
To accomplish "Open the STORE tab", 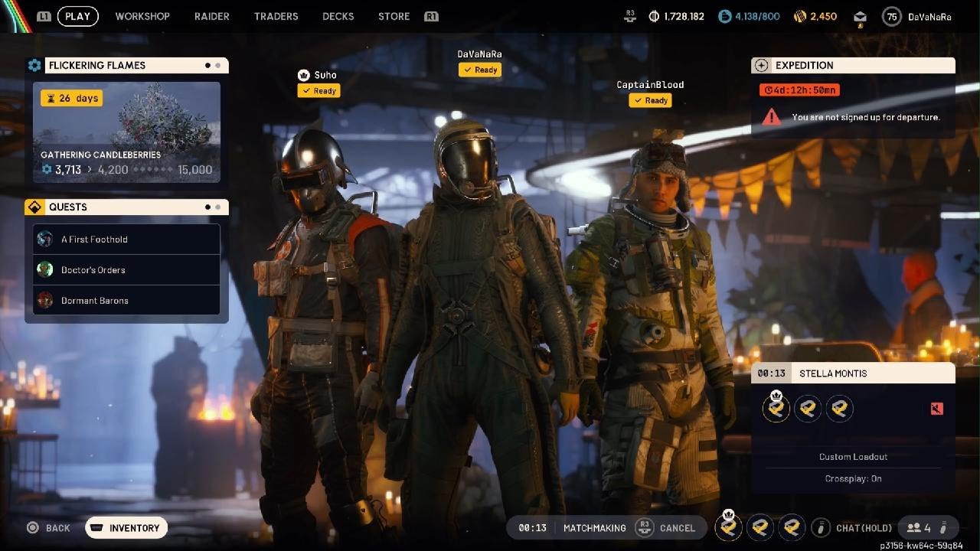I will pyautogui.click(x=394, y=16).
